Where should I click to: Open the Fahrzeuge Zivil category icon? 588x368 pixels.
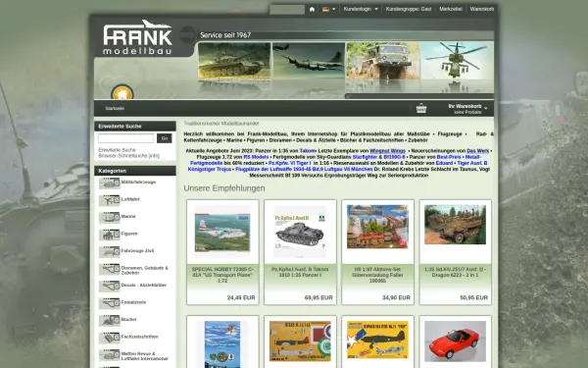pyautogui.click(x=109, y=252)
